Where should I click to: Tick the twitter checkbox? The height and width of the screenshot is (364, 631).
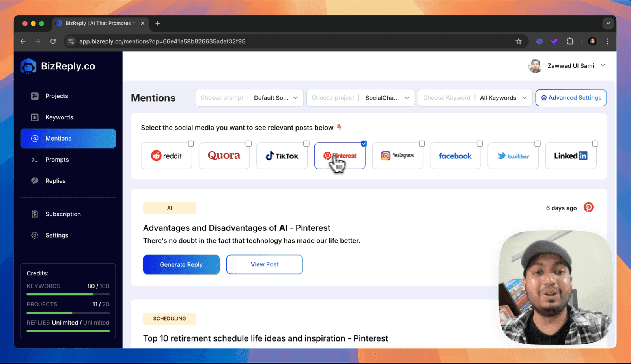pos(538,144)
